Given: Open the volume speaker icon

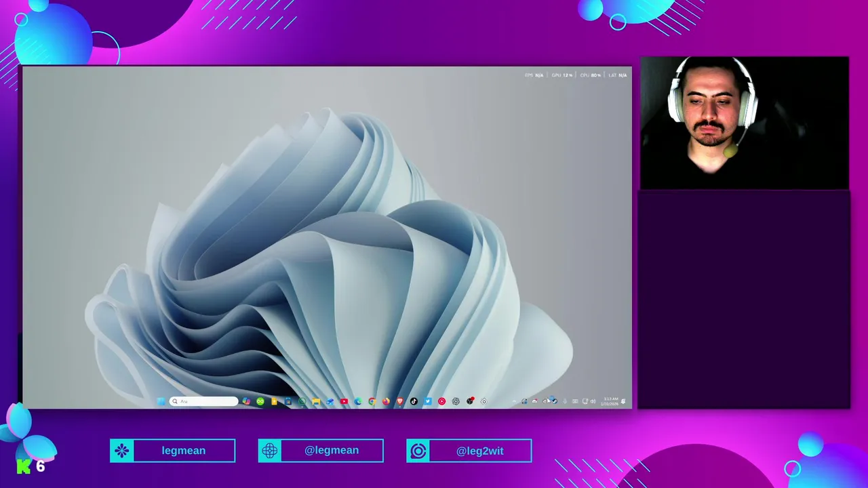Looking at the screenshot, I should [x=593, y=401].
